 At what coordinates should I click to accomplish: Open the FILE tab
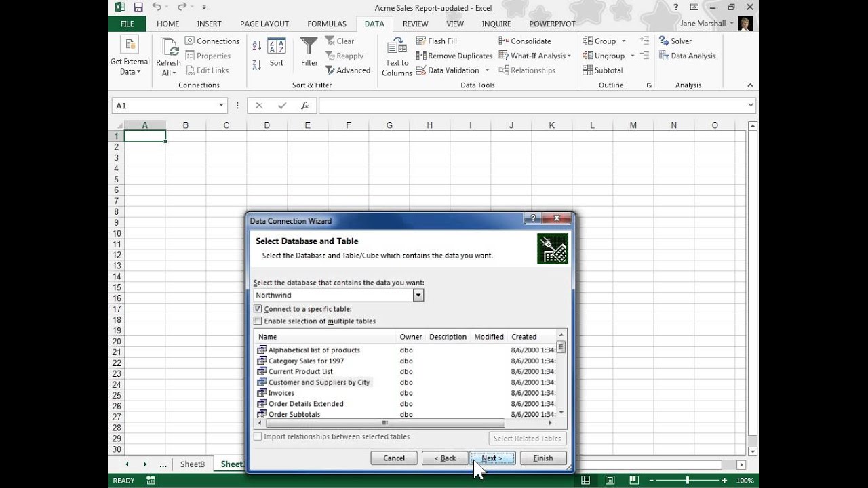(127, 24)
